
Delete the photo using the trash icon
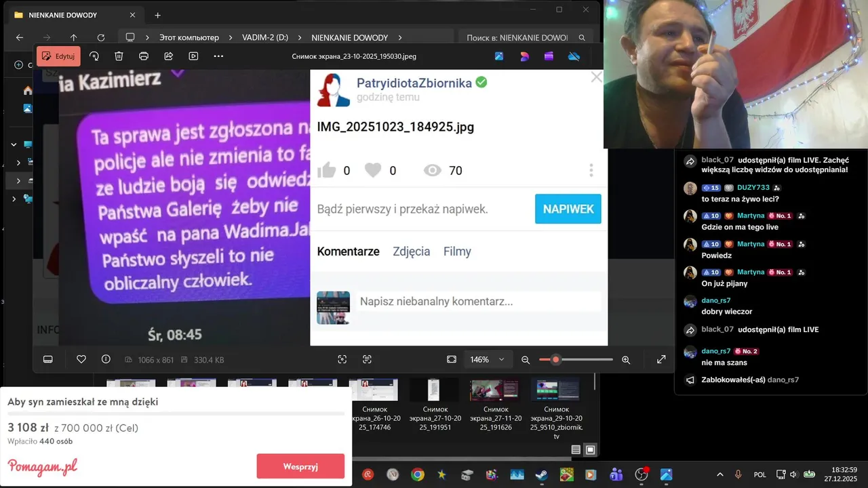[119, 56]
